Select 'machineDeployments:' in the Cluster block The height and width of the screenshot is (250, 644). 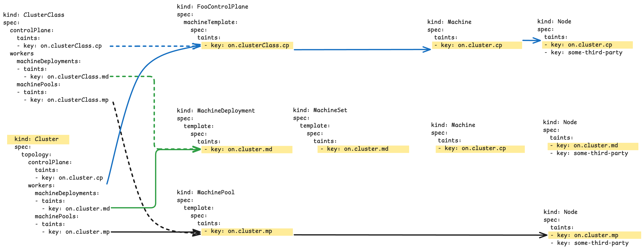[67, 193]
